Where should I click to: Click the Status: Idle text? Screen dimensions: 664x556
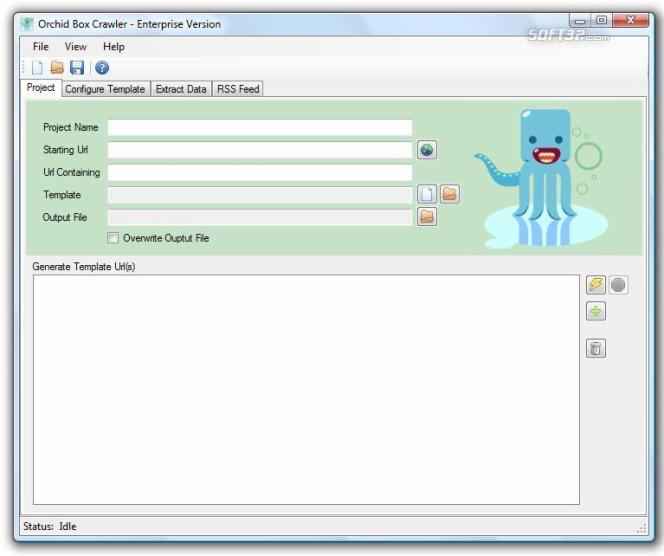(x=50, y=526)
